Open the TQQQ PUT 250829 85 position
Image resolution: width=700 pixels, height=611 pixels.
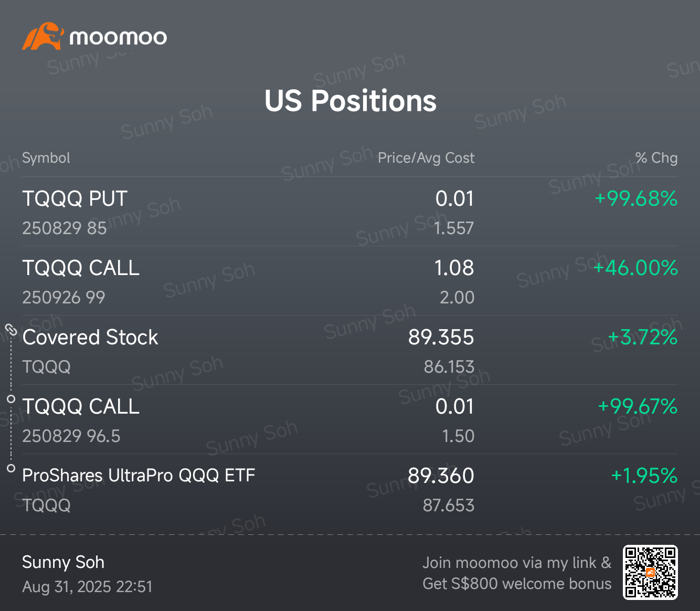[x=350, y=212]
